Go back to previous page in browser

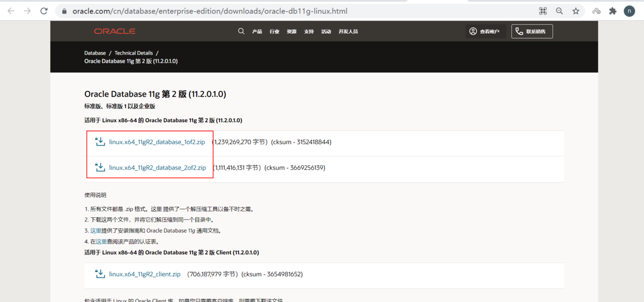pos(12,11)
